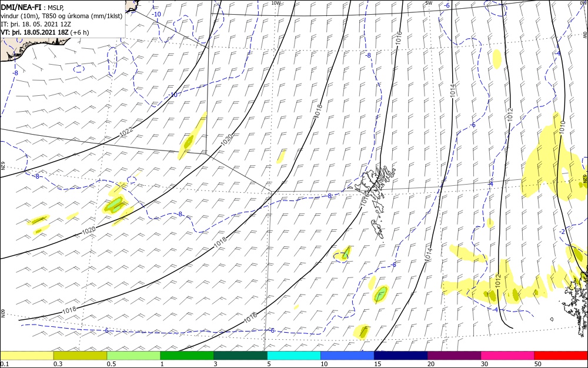
Task: Click the 1022 isobar label
Action: tap(126, 132)
